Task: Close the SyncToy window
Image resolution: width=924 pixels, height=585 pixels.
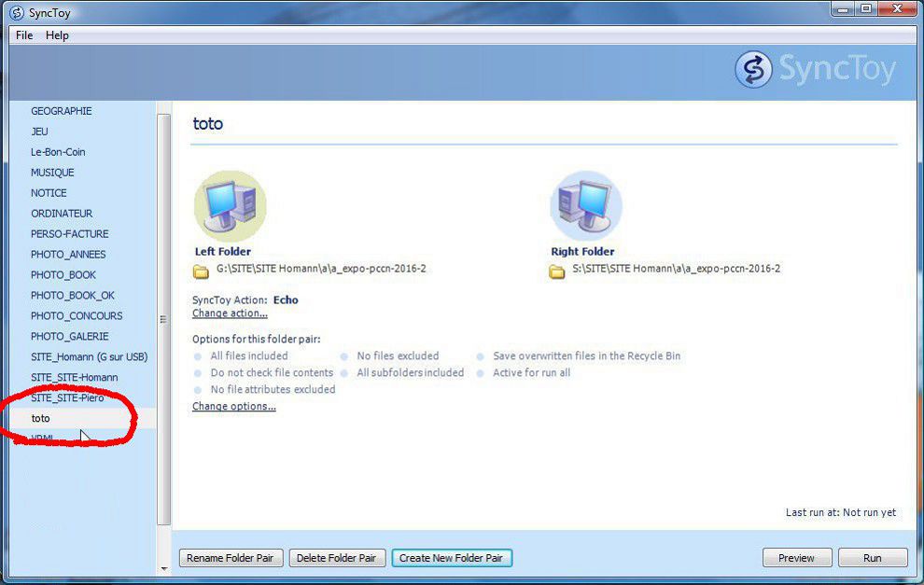Action: pos(897,8)
